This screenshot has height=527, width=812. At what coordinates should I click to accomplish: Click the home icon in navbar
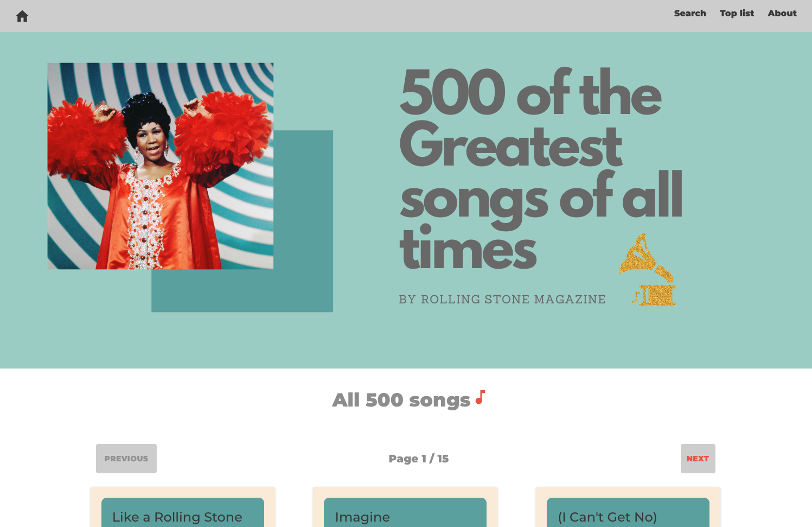[22, 16]
